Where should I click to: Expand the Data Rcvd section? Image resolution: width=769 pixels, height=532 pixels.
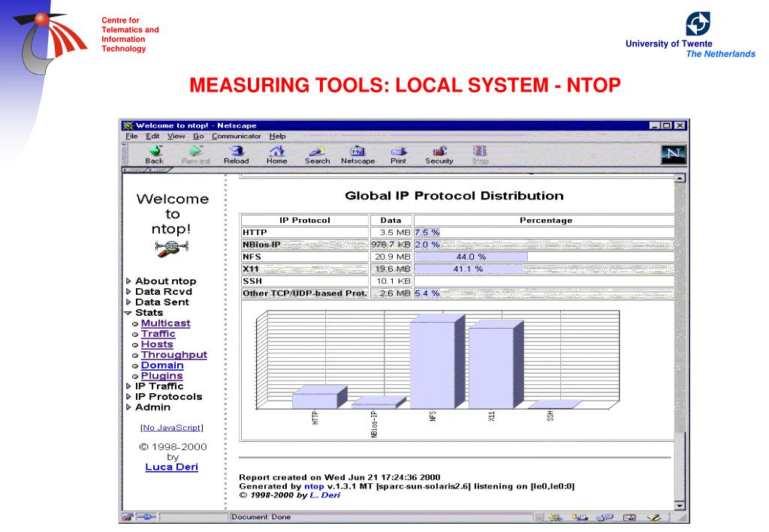[128, 291]
